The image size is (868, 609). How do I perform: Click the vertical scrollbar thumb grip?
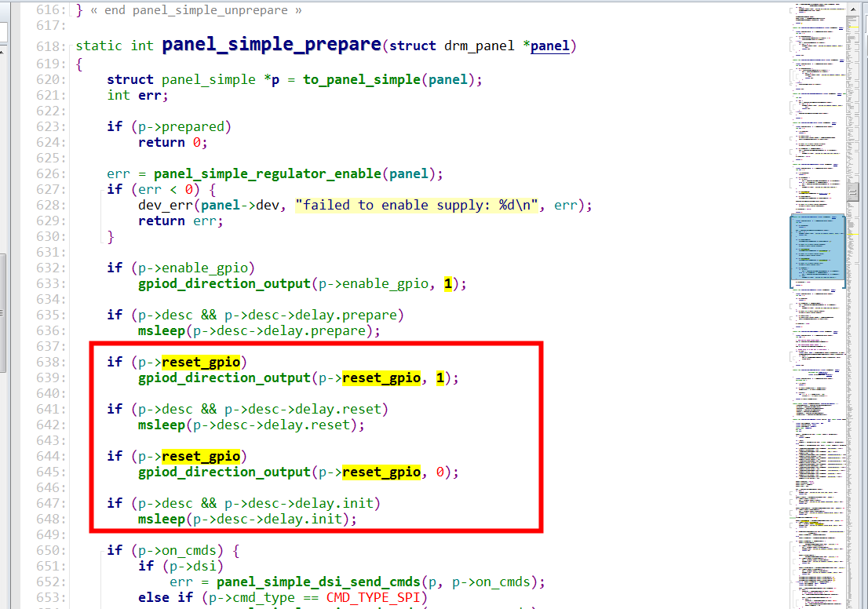pyautogui.click(x=853, y=192)
